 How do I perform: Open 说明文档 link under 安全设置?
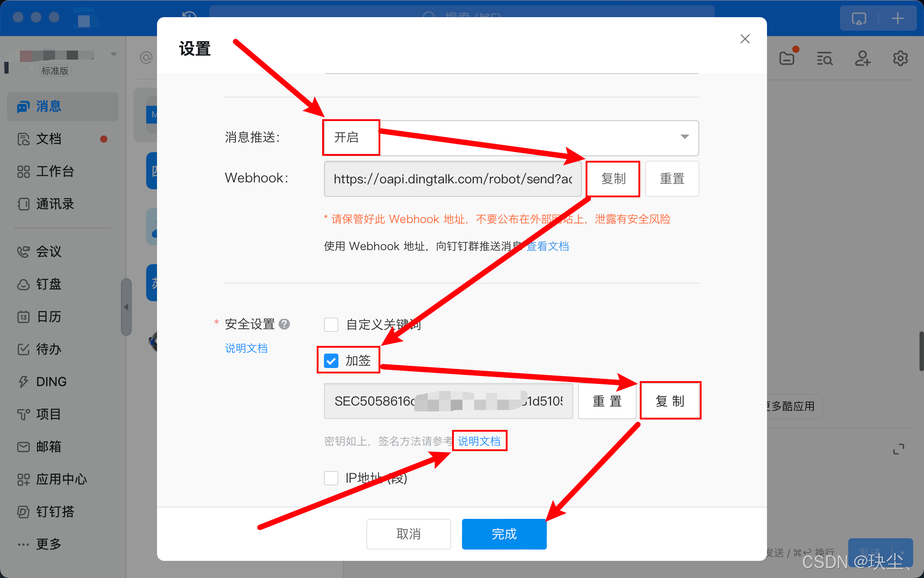click(246, 348)
